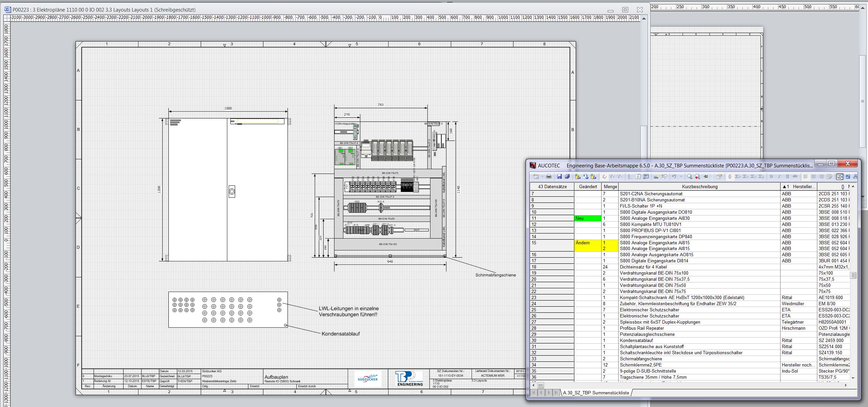
Task: Click the print icon in AUCOTEC toolbar
Action: click(x=549, y=177)
